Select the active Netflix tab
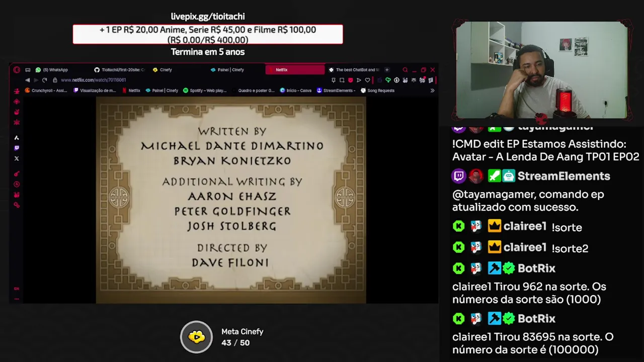644x362 pixels. click(295, 70)
